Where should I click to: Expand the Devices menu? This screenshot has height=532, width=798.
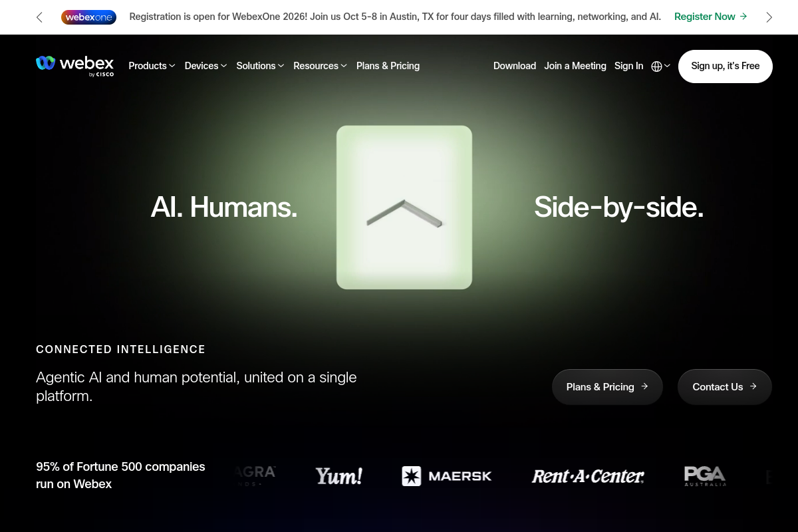click(205, 66)
